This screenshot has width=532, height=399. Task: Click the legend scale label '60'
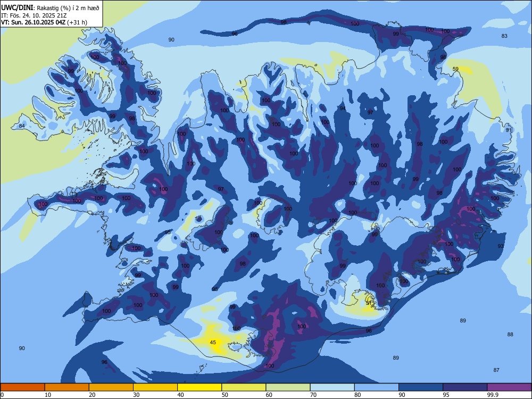(269, 395)
